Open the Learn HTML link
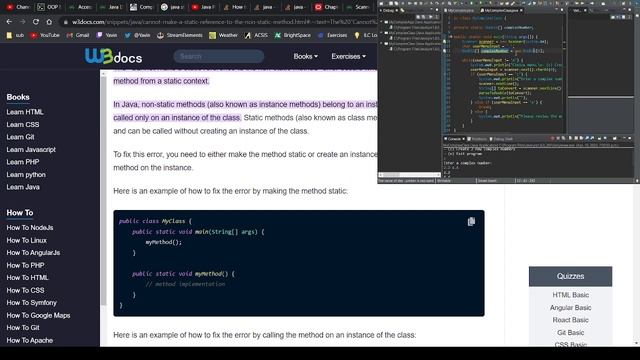The image size is (640, 360). tap(25, 112)
